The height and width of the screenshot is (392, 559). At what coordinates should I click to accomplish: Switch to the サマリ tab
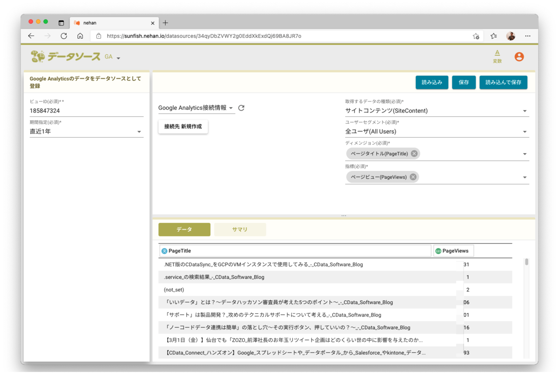coord(240,229)
